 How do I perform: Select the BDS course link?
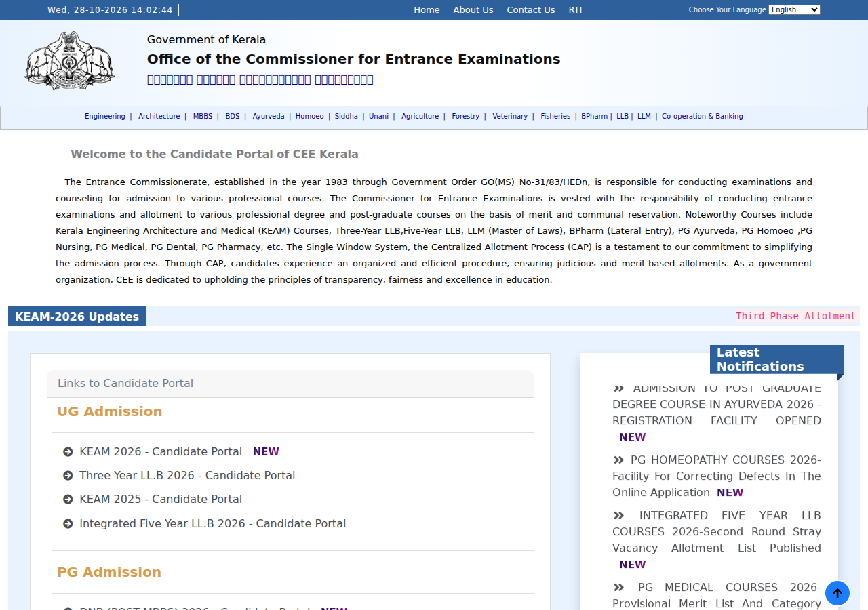coord(233,117)
